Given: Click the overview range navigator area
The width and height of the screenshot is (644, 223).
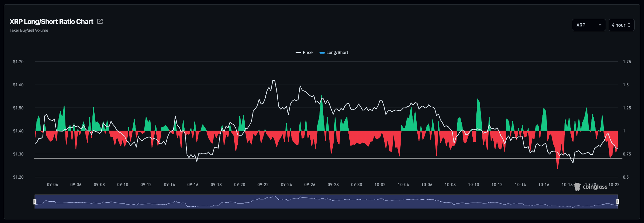Looking at the screenshot, I should click(326, 202).
